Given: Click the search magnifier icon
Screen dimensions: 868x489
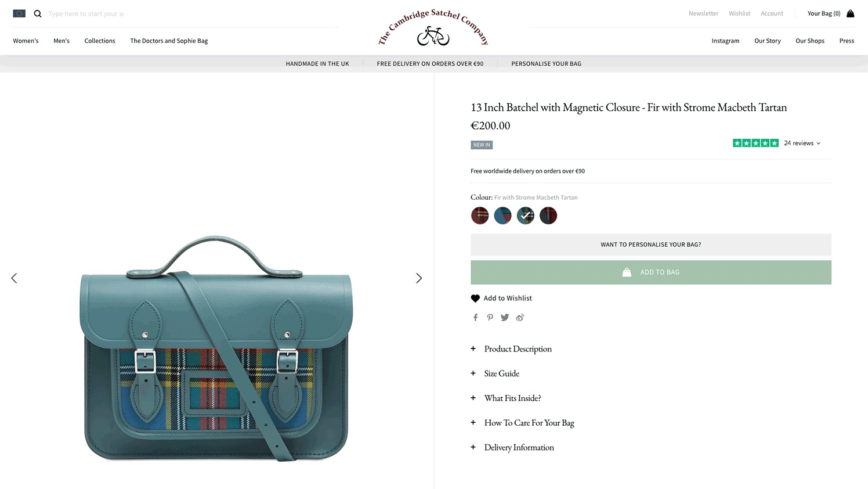Looking at the screenshot, I should pyautogui.click(x=38, y=13).
